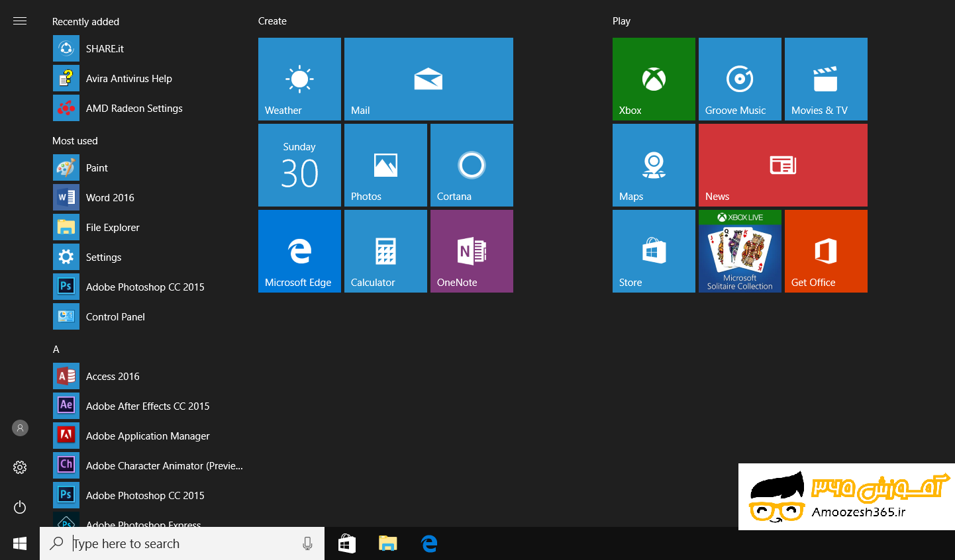Launch Word 2016
The height and width of the screenshot is (560, 955).
pos(149,197)
